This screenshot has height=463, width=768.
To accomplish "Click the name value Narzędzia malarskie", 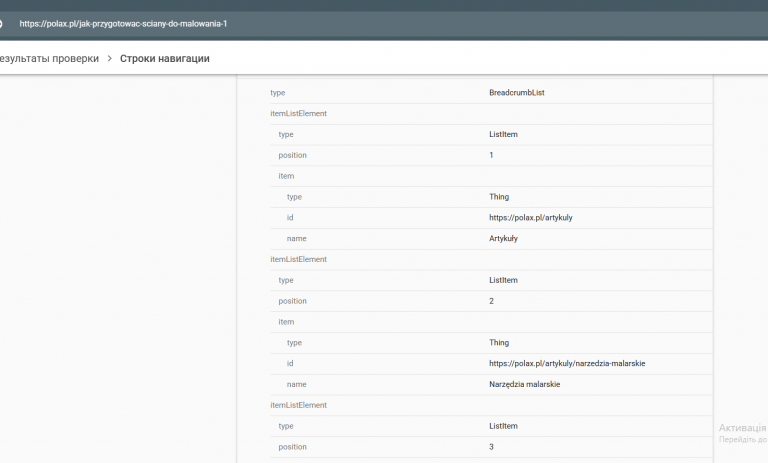I will 524,385.
